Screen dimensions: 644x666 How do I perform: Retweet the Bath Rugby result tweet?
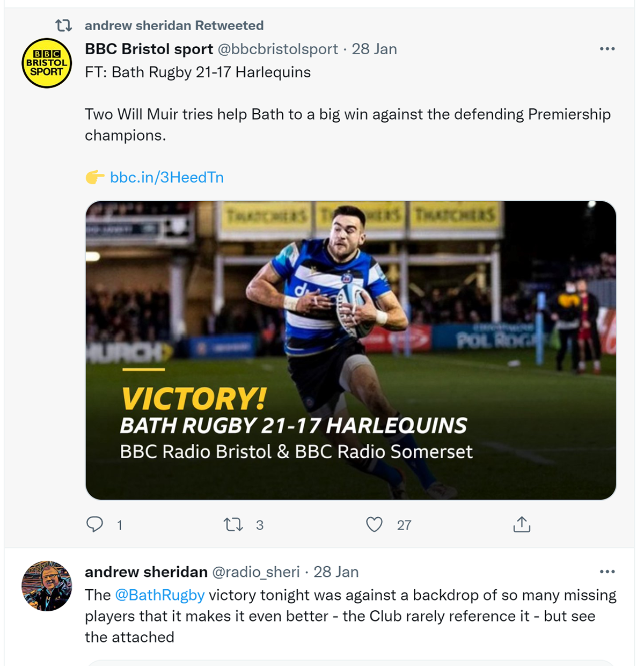[x=233, y=524]
